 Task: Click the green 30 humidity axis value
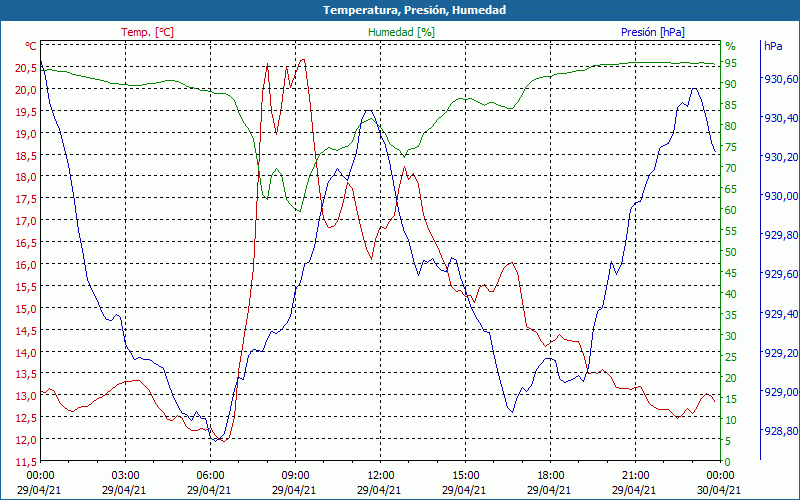[x=731, y=336]
